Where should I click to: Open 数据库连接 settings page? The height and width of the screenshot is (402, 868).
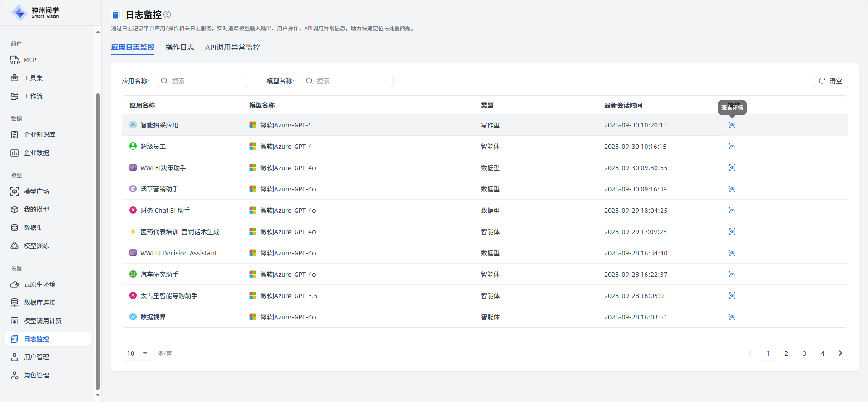39,303
